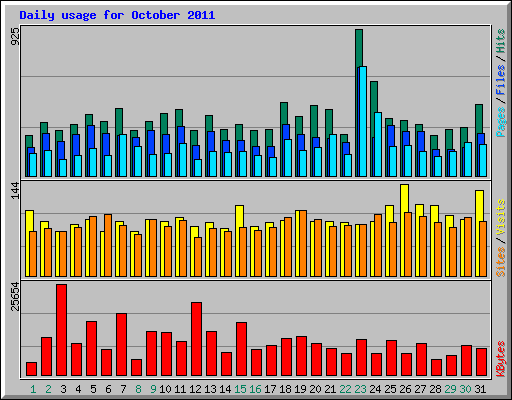
Task: Click the red KBytes bar for day 15
Action: pos(241,349)
